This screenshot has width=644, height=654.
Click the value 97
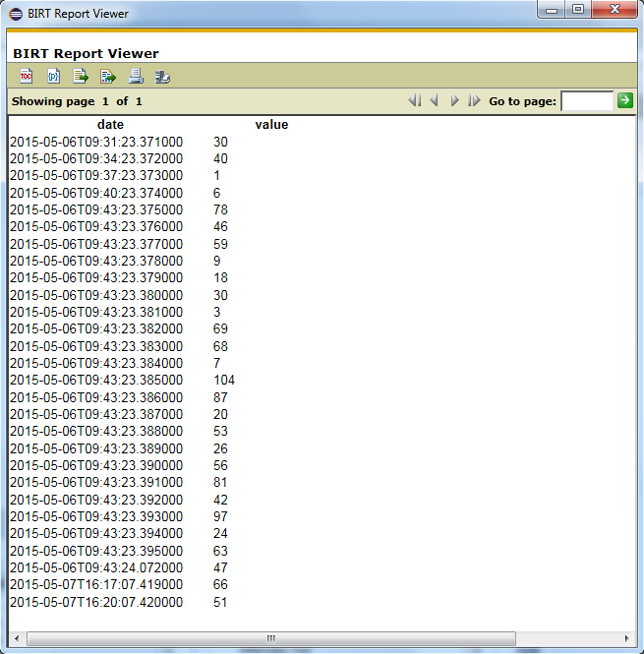coord(220,516)
